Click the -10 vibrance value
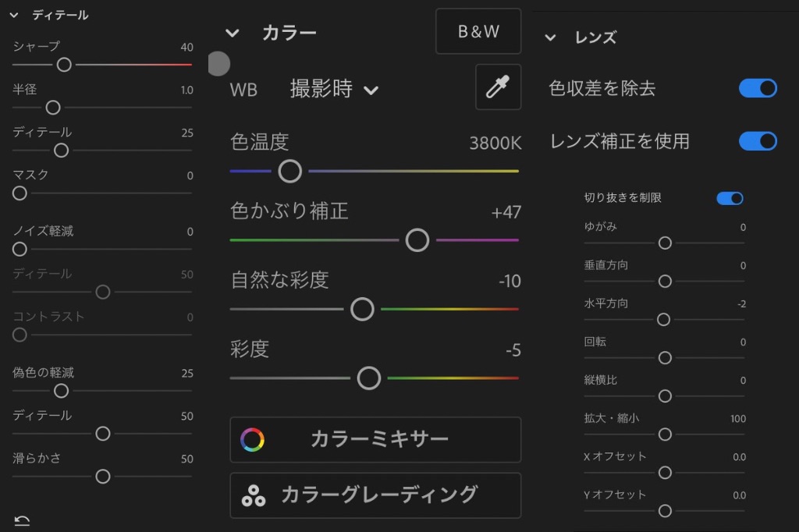 point(510,282)
